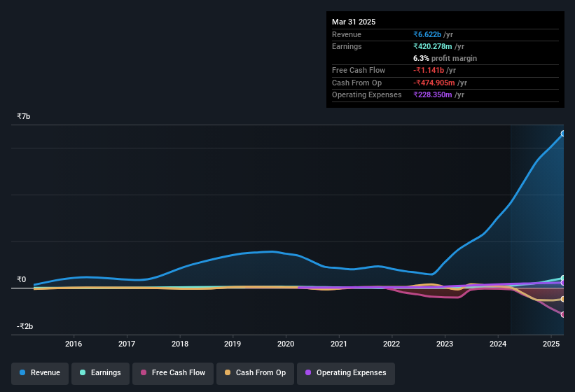Click the Revenue row label in tooltip
575x392 pixels.
347,34
